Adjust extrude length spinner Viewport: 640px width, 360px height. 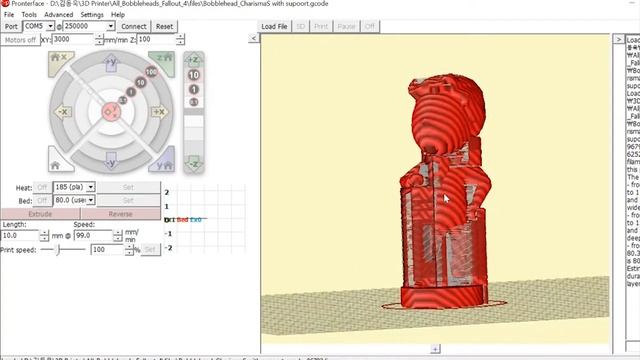pyautogui.click(x=44, y=236)
